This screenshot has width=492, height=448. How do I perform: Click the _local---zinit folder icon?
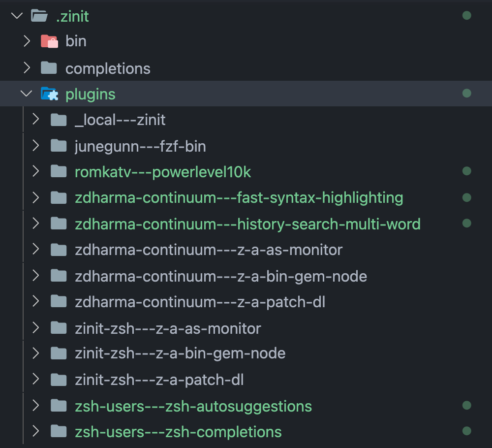point(59,119)
